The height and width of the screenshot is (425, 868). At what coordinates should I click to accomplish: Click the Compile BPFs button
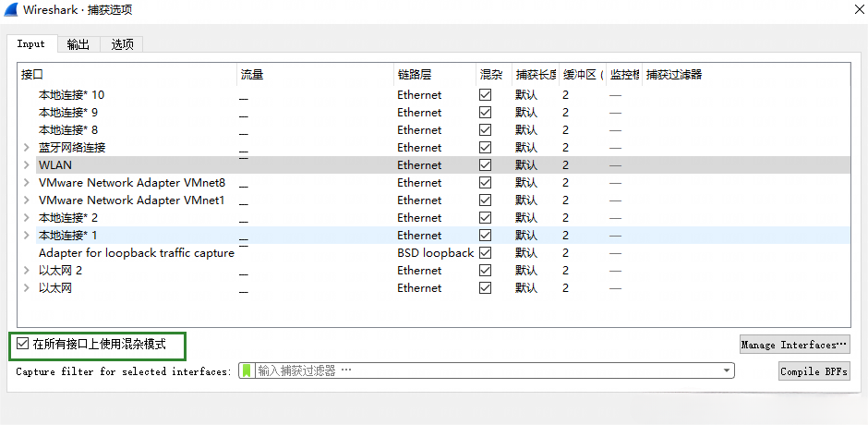[814, 371]
